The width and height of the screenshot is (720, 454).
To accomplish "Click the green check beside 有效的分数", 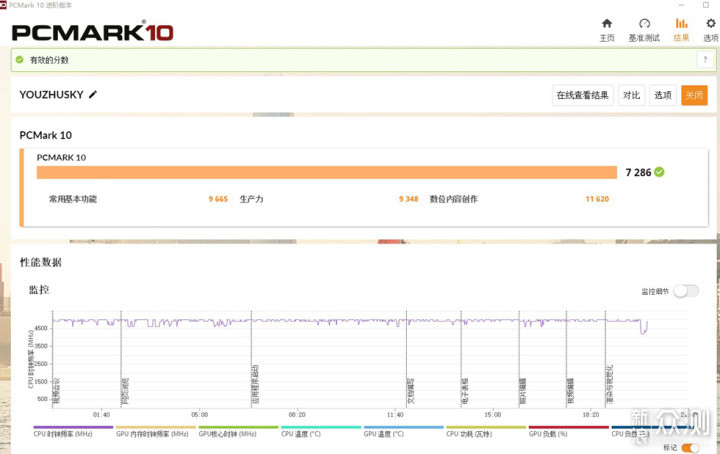I will [x=19, y=60].
